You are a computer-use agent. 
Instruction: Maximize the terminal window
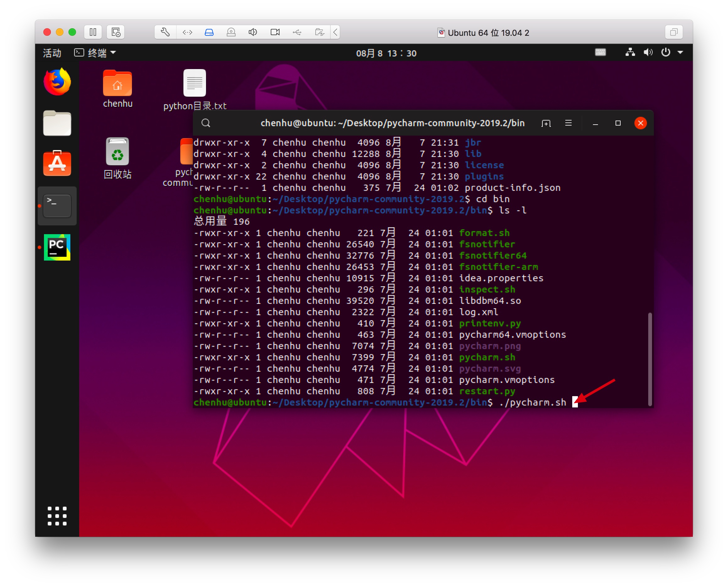coord(618,123)
